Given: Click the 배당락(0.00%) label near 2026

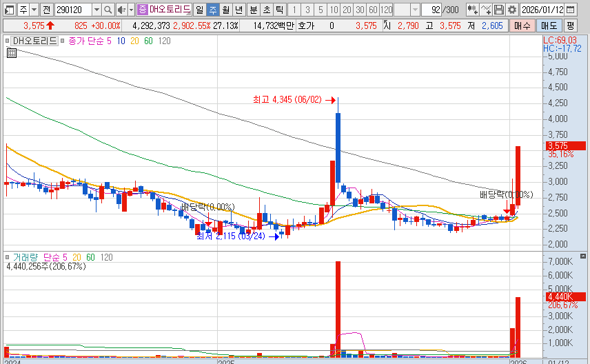Looking at the screenshot, I should coord(506,194).
